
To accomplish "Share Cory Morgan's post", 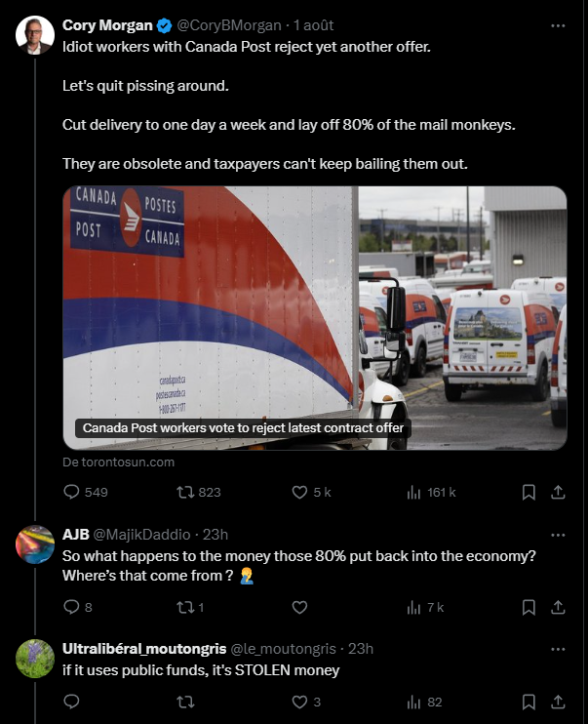I will [x=558, y=493].
